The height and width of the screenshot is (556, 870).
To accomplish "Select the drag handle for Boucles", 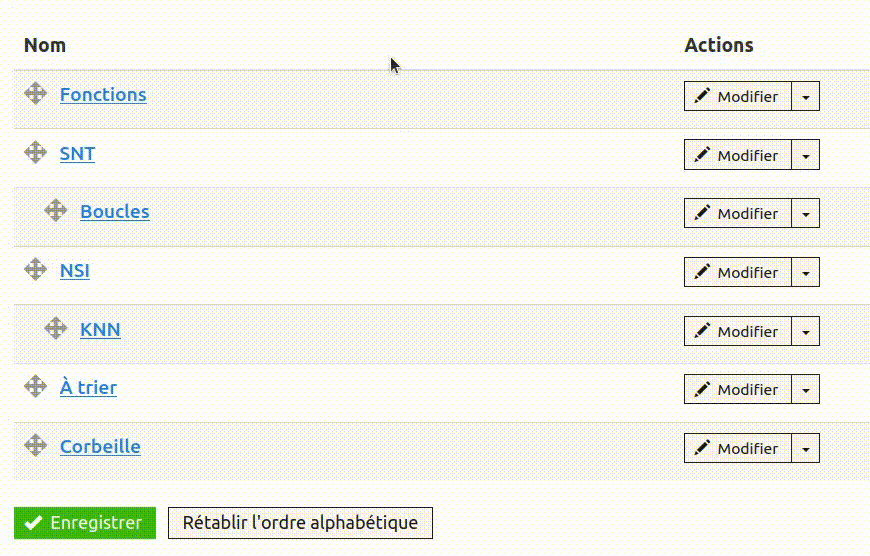I will pyautogui.click(x=56, y=210).
